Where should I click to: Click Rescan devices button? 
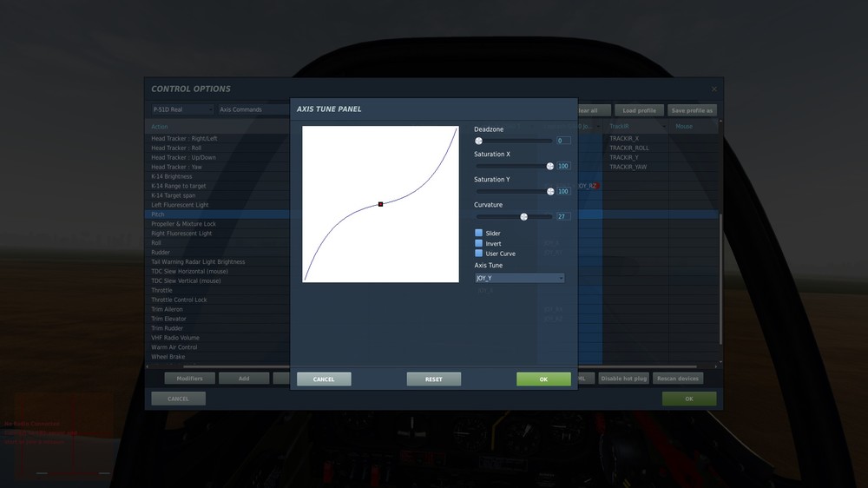point(678,379)
